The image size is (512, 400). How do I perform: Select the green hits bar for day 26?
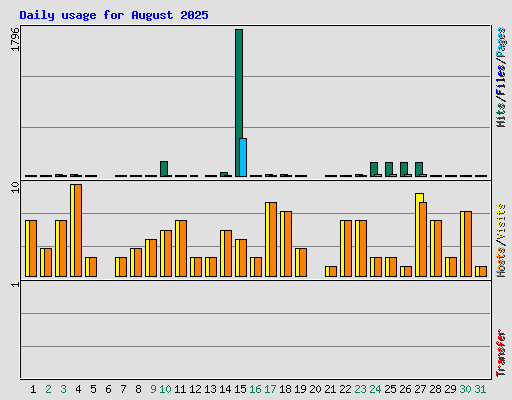pos(404,168)
